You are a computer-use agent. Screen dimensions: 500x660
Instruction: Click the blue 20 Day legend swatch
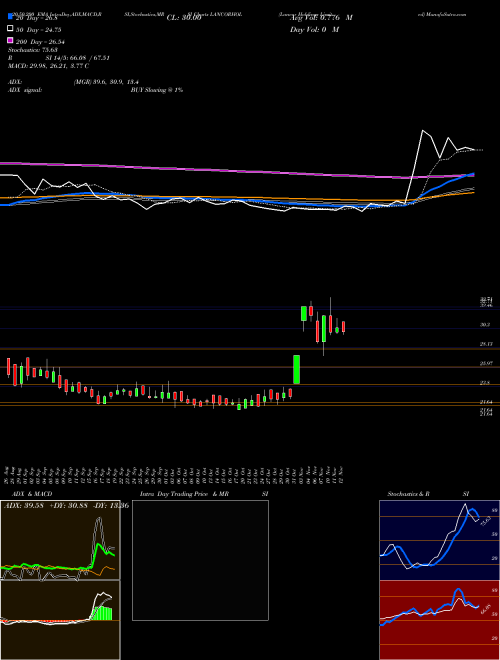(x=10, y=17)
